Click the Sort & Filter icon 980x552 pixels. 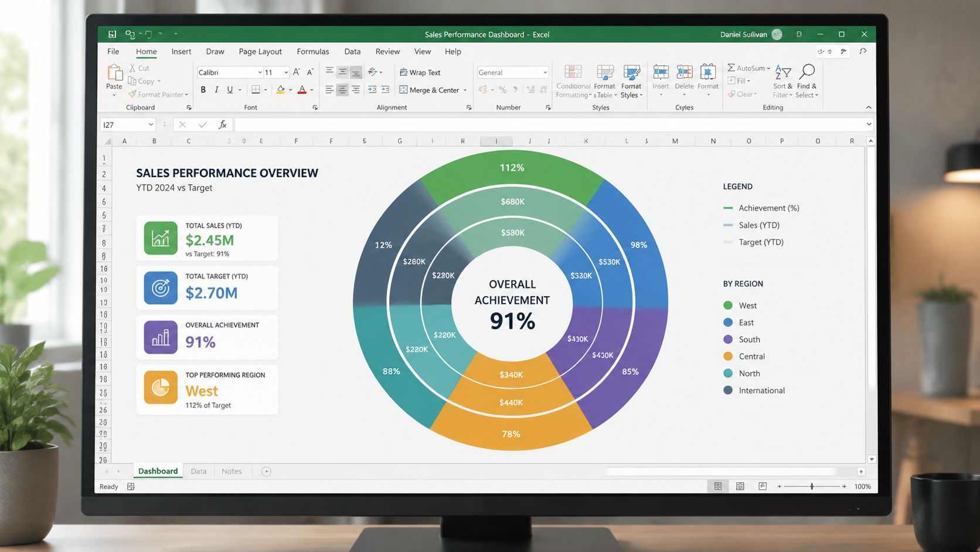coord(783,72)
